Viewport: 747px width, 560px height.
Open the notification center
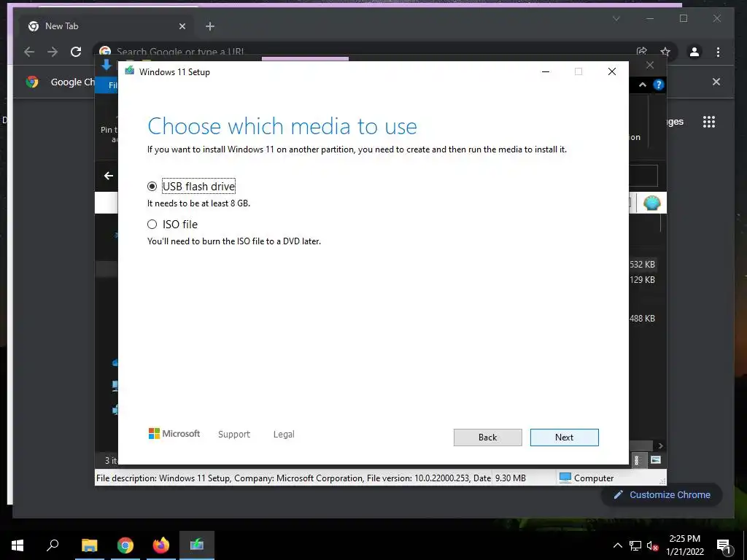[x=724, y=545]
